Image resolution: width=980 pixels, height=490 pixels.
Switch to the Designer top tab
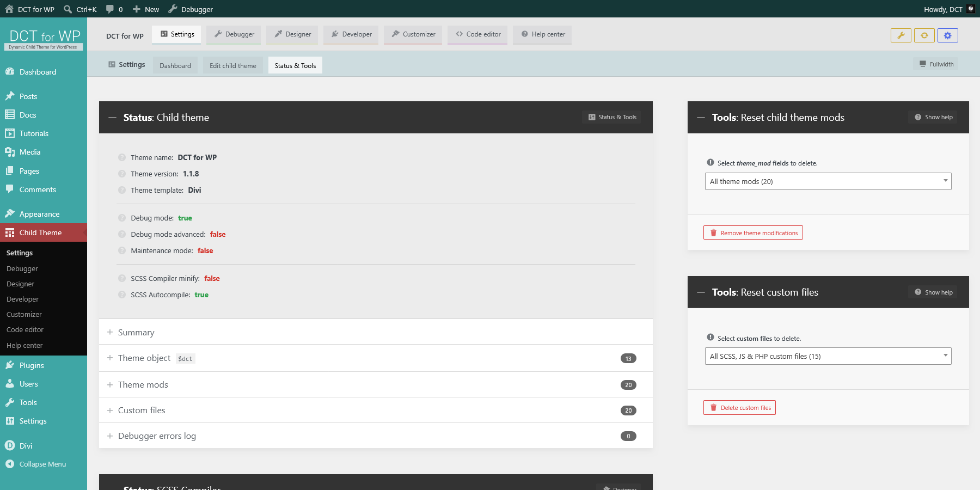[292, 34]
